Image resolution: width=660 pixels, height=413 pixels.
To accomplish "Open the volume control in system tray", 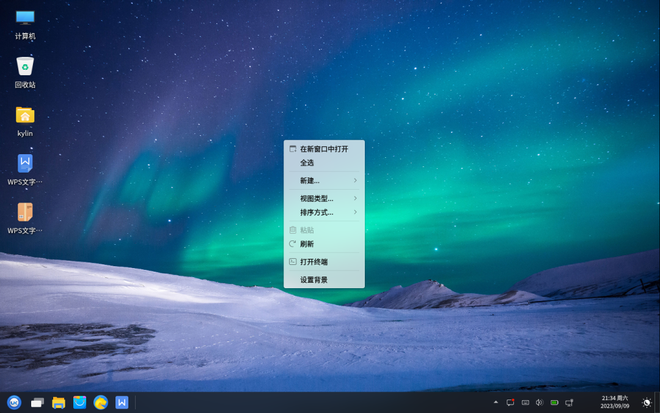I will point(539,402).
